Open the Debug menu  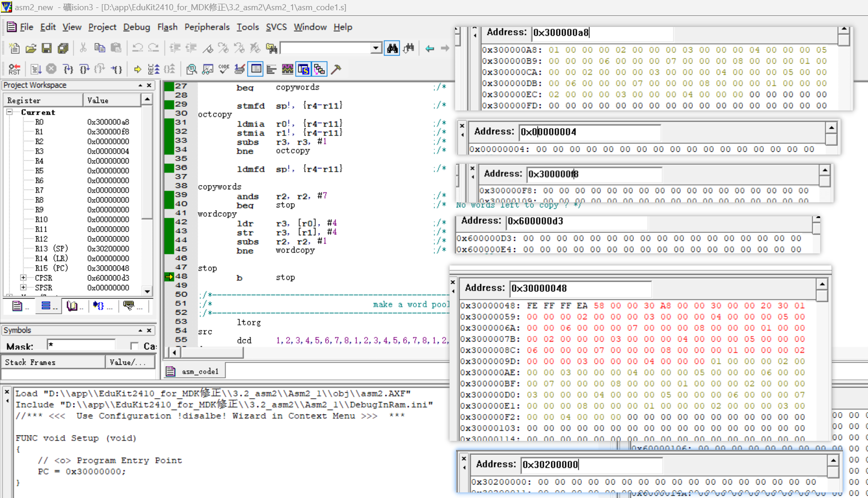pos(136,27)
